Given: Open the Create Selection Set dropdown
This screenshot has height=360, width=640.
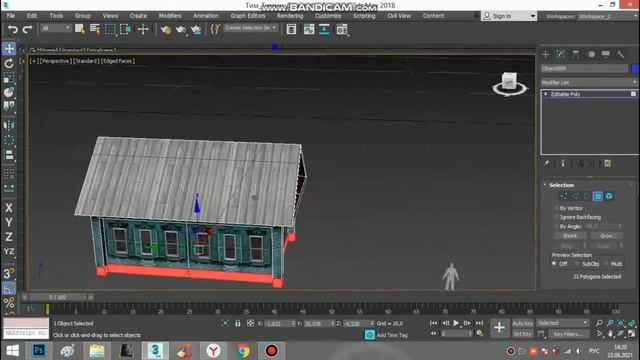Looking at the screenshot, I should [251, 28].
